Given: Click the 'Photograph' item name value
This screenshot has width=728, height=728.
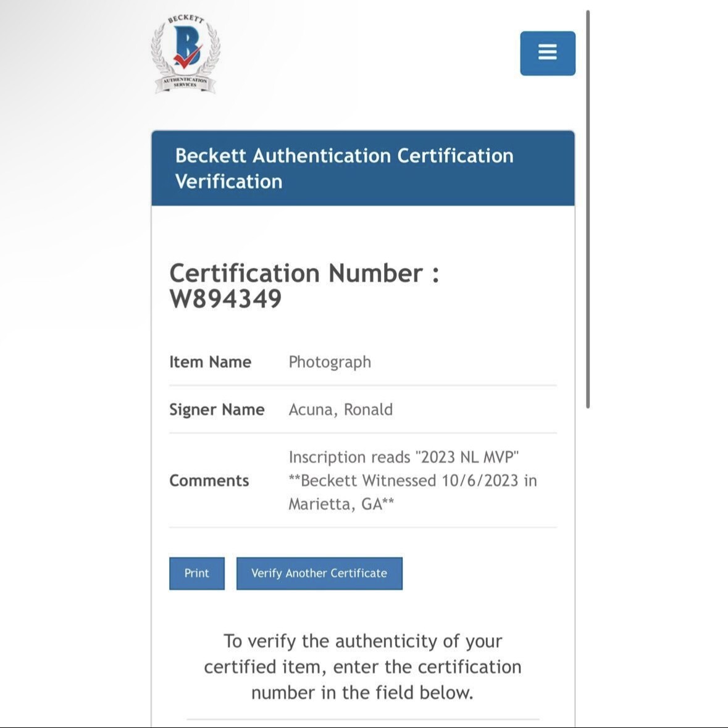Looking at the screenshot, I should point(330,362).
